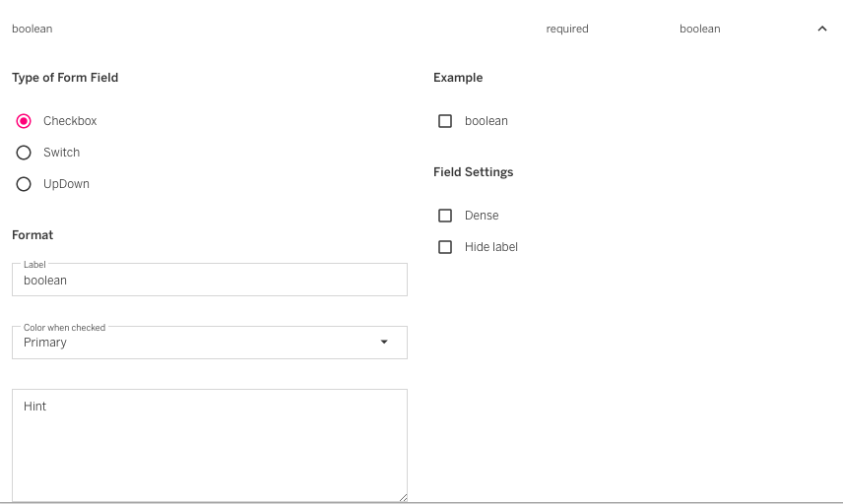
Task: Click the dropdown arrow beside Primary
Action: pos(384,343)
